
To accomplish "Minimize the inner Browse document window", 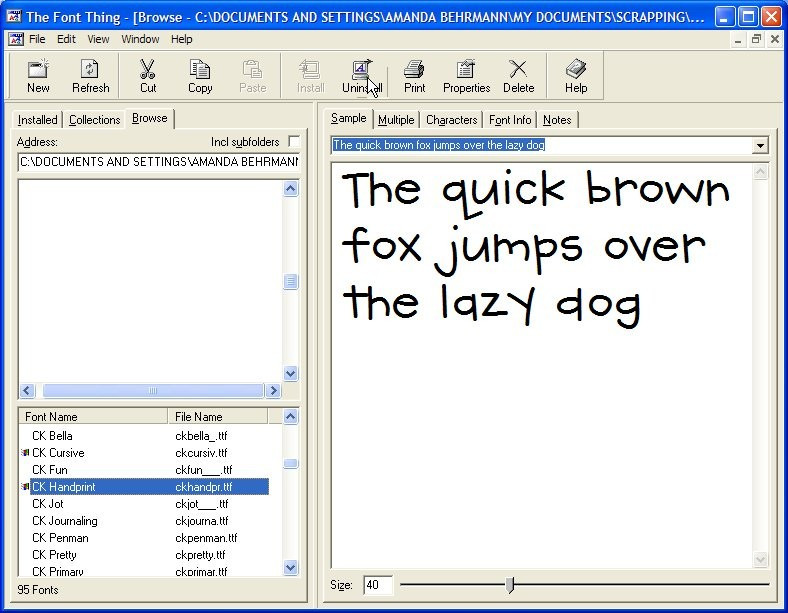I will tap(737, 40).
